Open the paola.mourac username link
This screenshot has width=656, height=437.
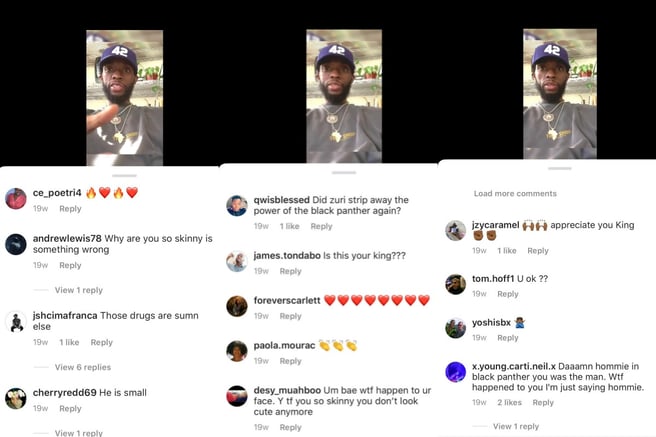(284, 345)
